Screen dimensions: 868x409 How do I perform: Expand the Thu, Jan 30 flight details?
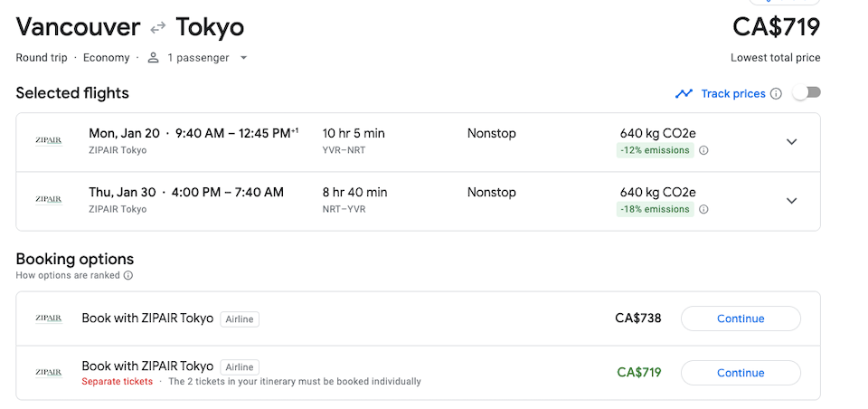point(792,201)
